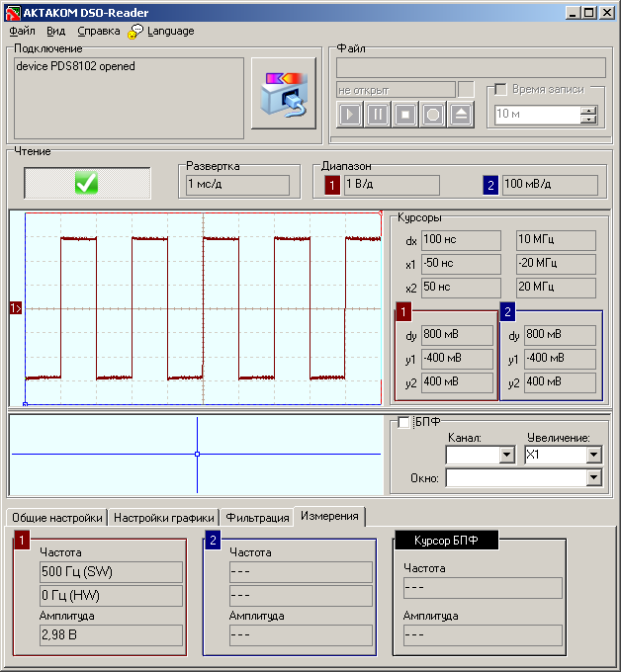The image size is (621, 672).
Task: Open the Файл menu
Action: [23, 31]
